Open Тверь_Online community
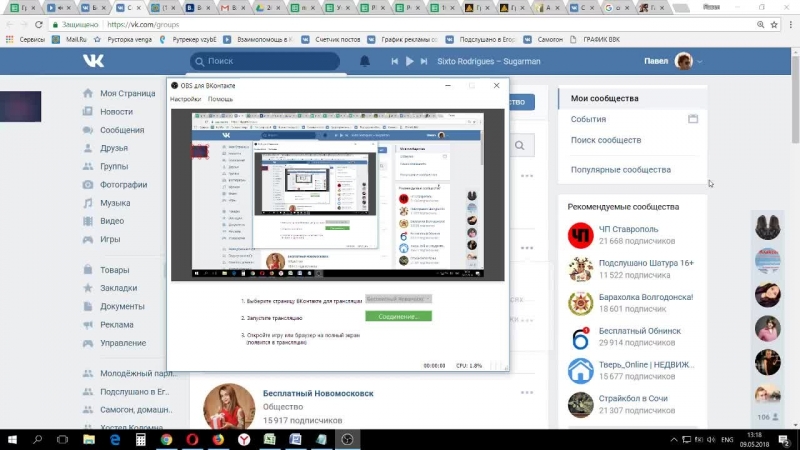 click(x=646, y=365)
